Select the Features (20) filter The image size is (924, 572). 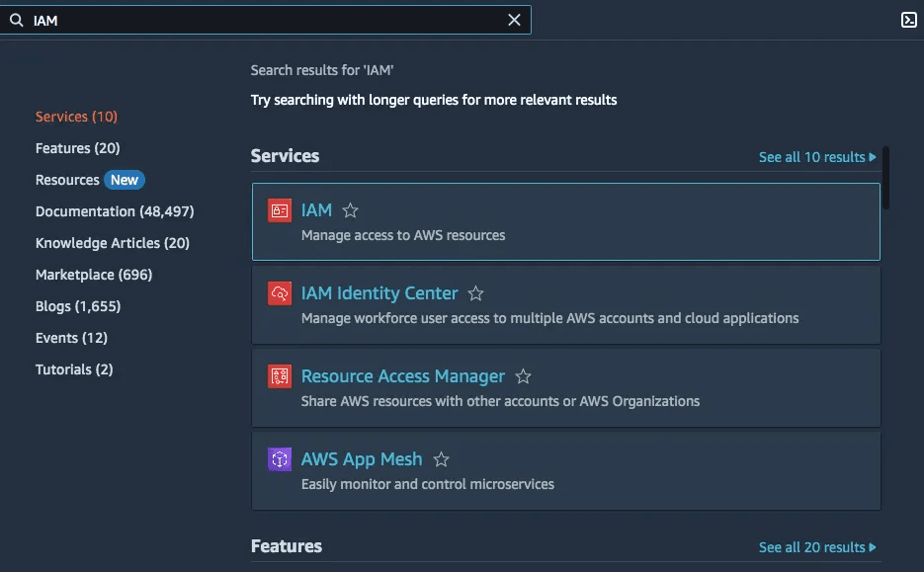click(78, 148)
